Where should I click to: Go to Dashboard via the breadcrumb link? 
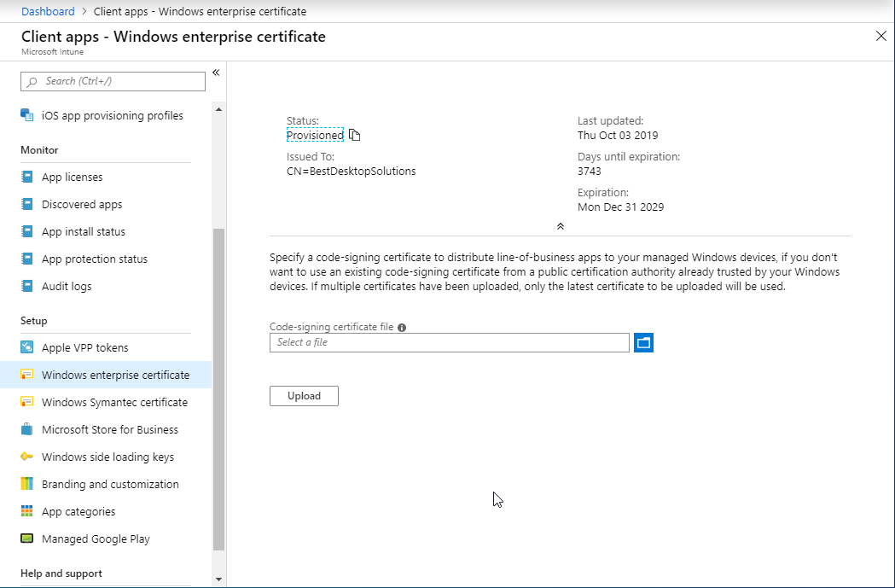tap(48, 11)
